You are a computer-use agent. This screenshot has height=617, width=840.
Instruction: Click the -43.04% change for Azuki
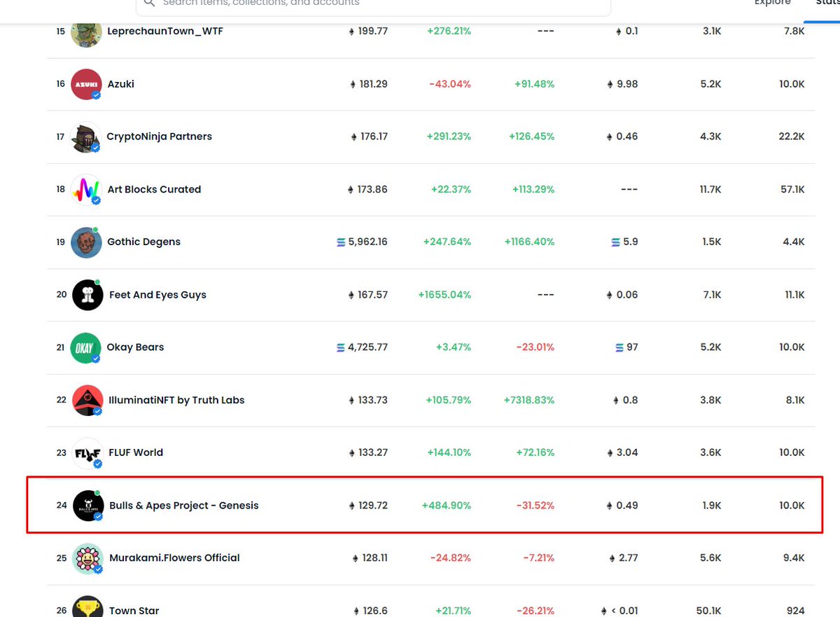click(450, 84)
